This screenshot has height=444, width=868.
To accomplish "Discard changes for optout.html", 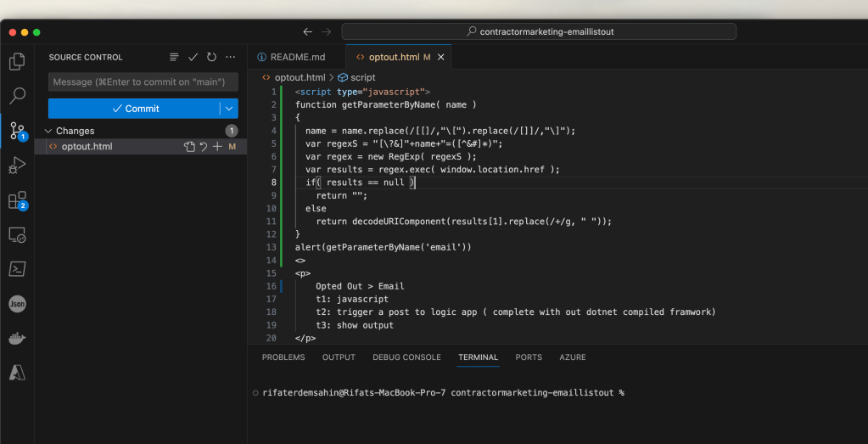I will click(204, 147).
